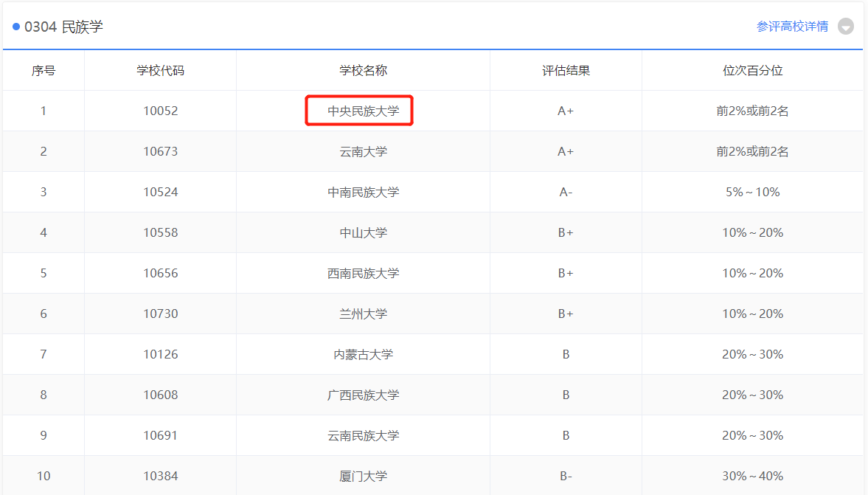The image size is (868, 495).
Task: Click 厦门大学 in the school column
Action: point(363,476)
